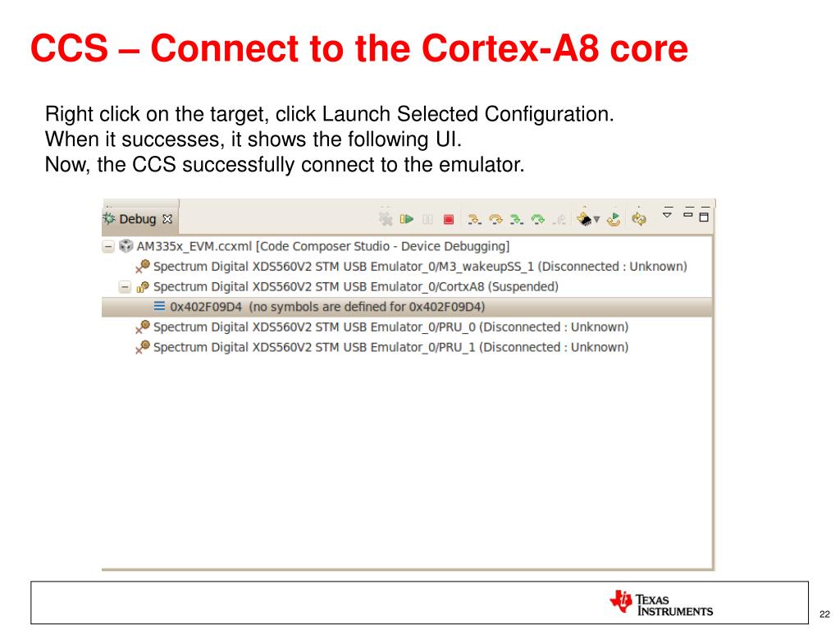Select the 0x402F09D4 stack frame row

coord(407,307)
